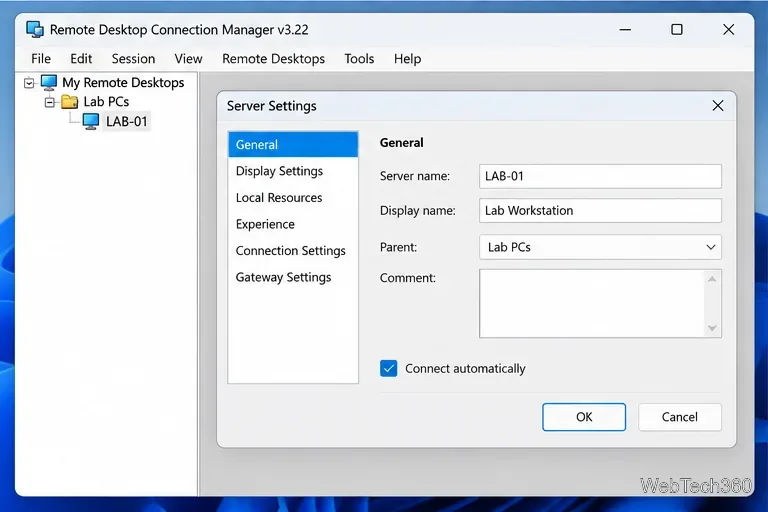768x512 pixels.
Task: Collapse the My Remote Desktops tree node
Action: pos(29,83)
